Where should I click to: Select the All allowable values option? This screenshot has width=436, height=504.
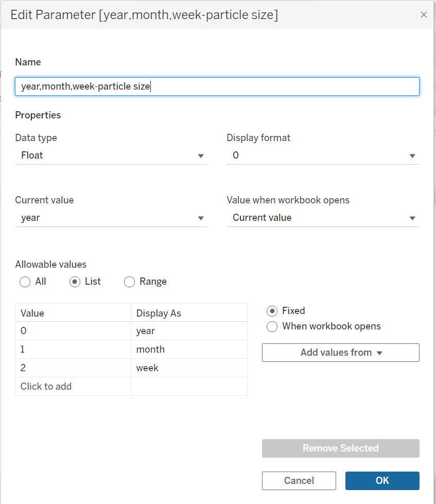[25, 282]
